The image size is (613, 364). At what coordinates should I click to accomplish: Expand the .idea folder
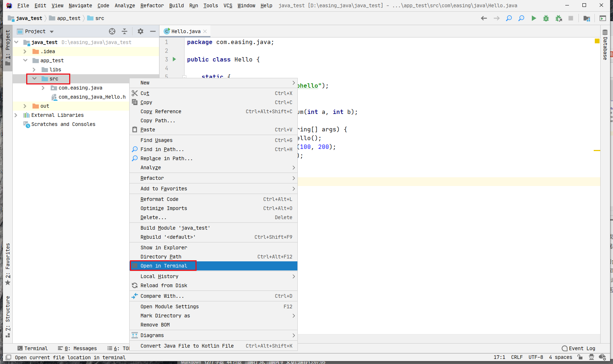[25, 51]
